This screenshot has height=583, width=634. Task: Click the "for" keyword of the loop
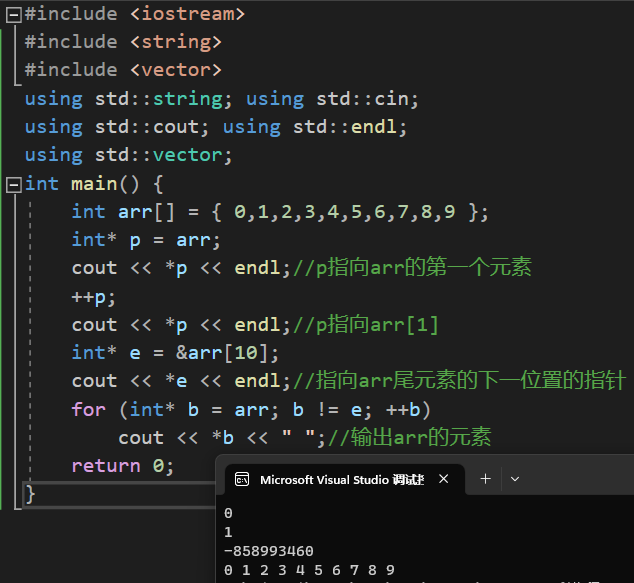(x=88, y=410)
